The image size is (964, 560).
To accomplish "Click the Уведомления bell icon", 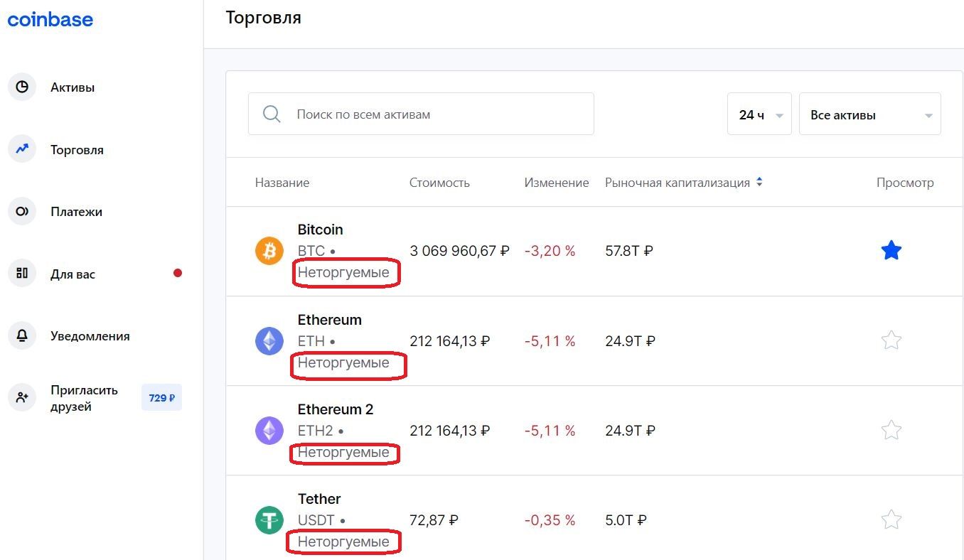I will (22, 336).
